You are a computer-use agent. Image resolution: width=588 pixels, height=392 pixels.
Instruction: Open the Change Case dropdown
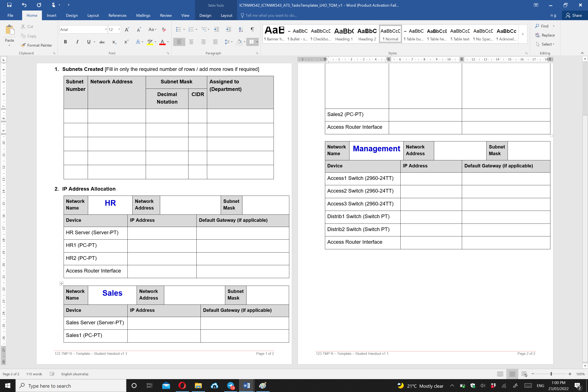pyautogui.click(x=152, y=29)
